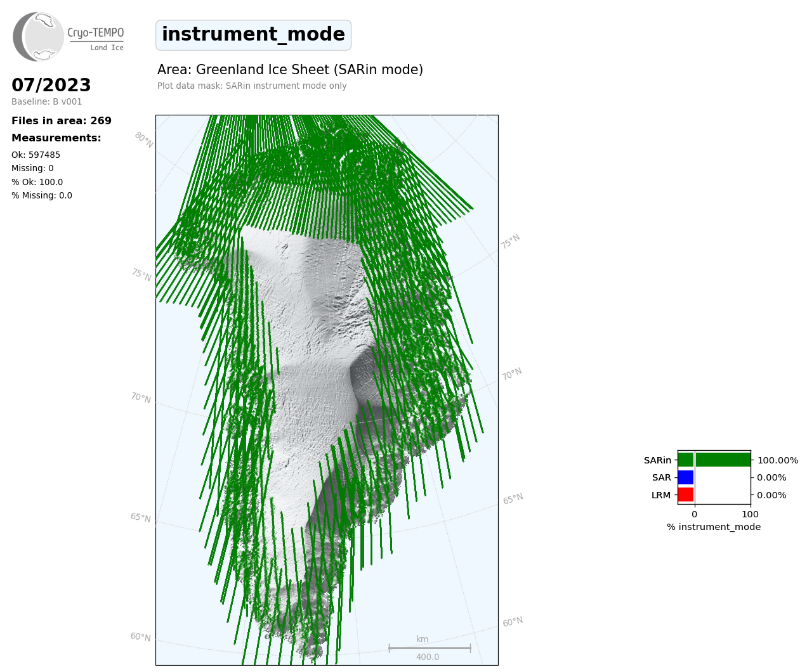Click the instrument_mode title box
The width and height of the screenshot is (807, 672).
253,35
